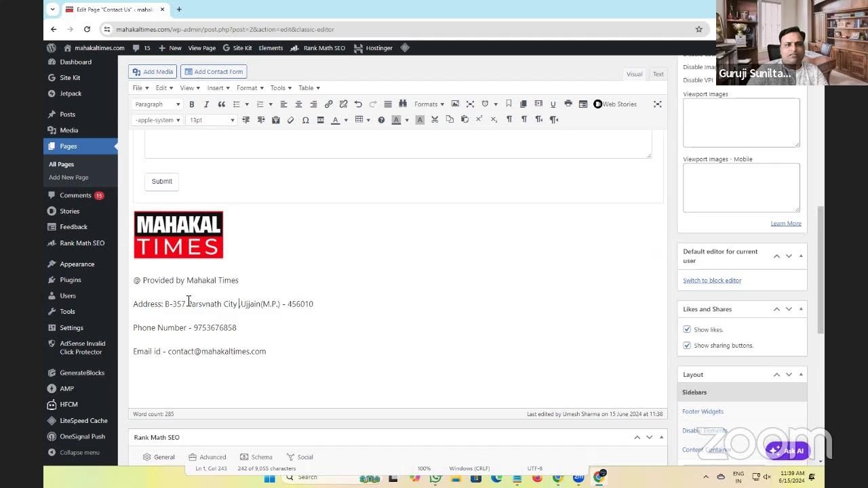Viewport: 868px width, 488px height.
Task: Open Insert menu in editor
Action: coord(218,88)
